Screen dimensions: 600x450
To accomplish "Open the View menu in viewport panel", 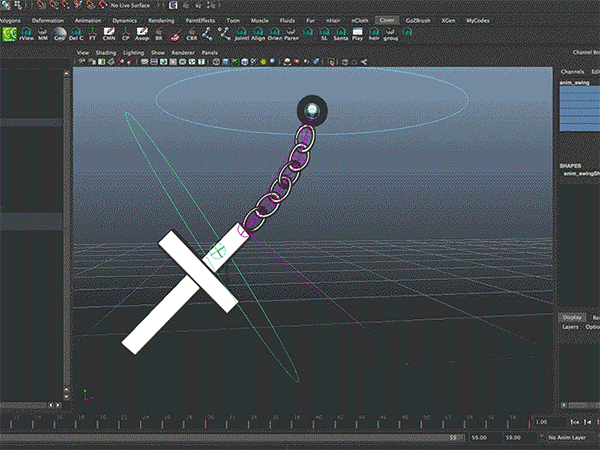I will pos(83,52).
